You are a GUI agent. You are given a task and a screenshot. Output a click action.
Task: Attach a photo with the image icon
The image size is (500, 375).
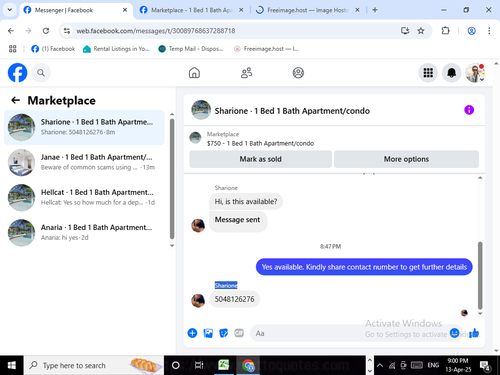click(x=208, y=333)
